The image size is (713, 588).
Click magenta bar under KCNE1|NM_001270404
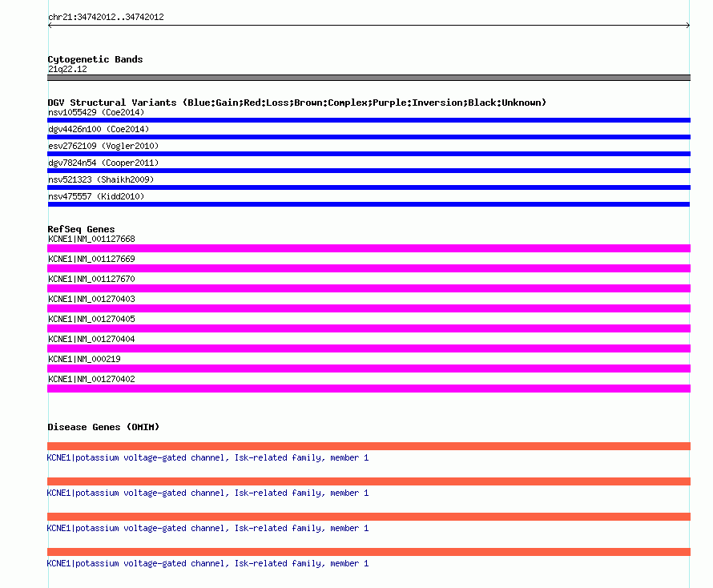pos(369,348)
